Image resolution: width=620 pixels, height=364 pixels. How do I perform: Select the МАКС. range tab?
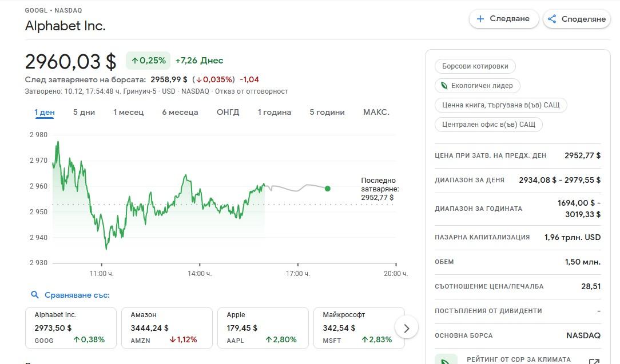376,112
